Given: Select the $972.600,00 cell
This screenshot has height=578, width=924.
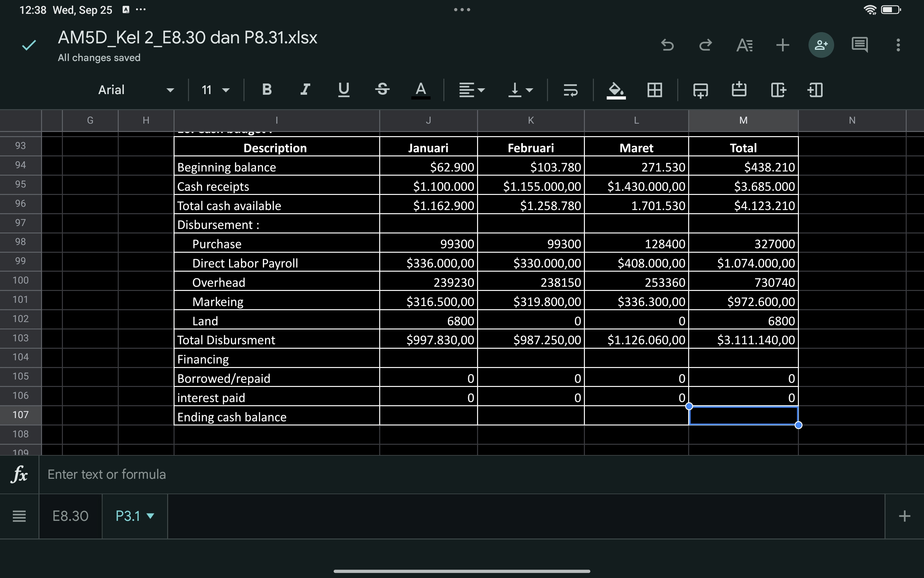Looking at the screenshot, I should point(743,301).
